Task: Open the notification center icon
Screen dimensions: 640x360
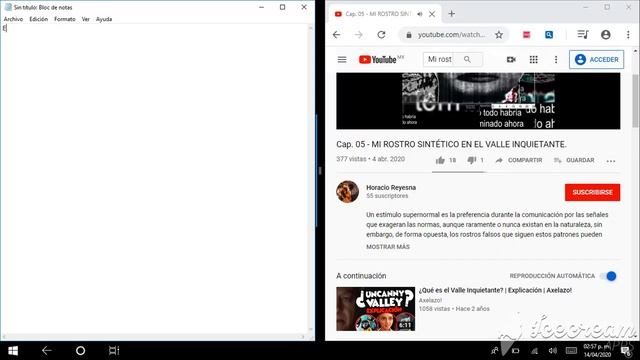Action: click(626, 351)
